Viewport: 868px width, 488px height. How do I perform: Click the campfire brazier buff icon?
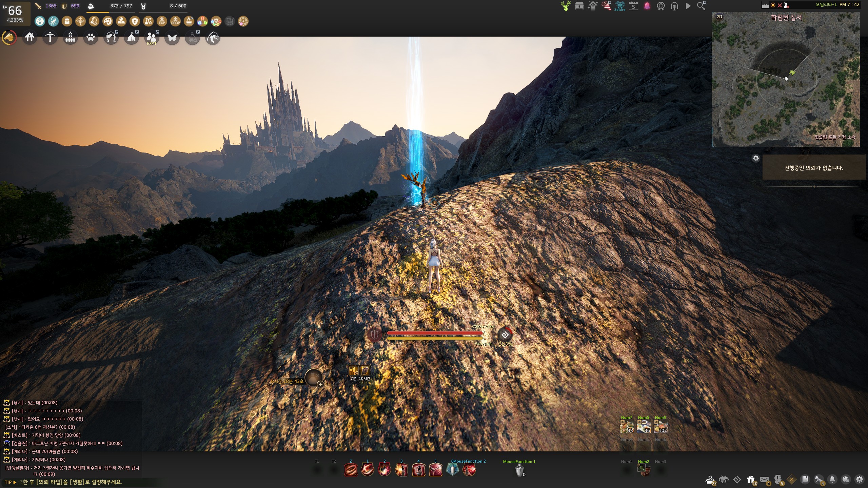click(189, 21)
